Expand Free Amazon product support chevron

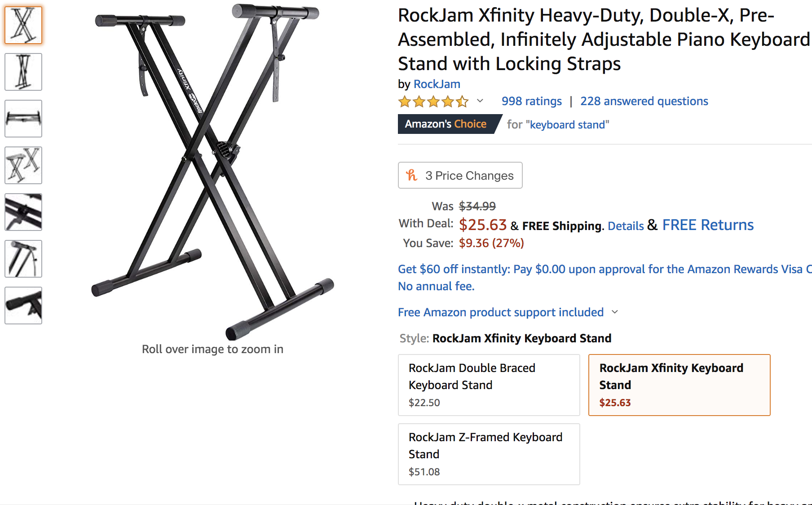pos(615,312)
